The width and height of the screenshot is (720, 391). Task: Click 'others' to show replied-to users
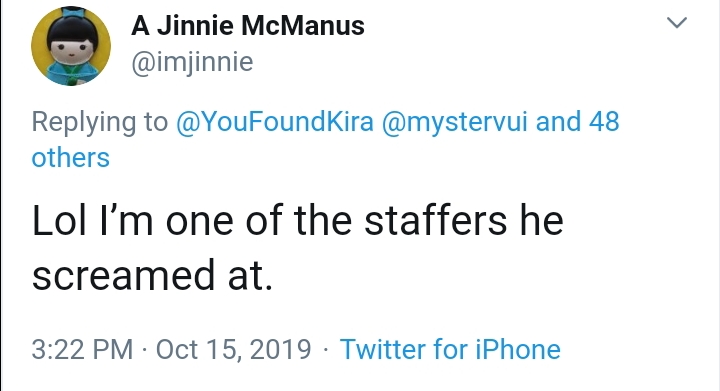(71, 158)
